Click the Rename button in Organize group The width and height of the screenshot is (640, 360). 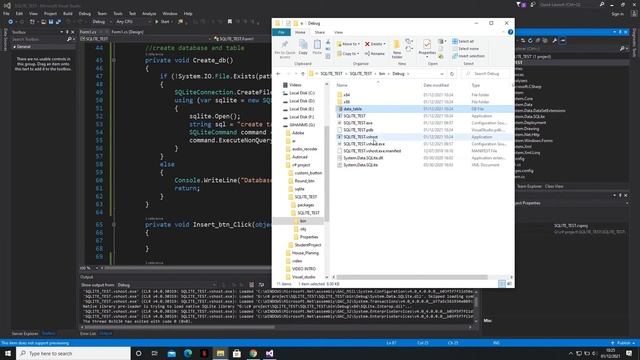(x=374, y=53)
